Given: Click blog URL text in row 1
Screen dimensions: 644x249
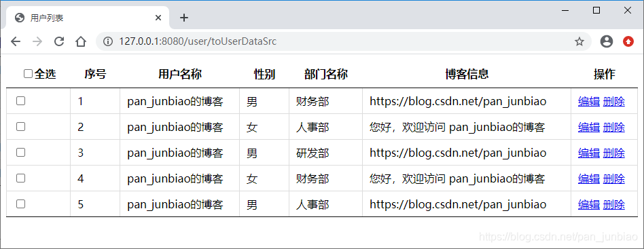Looking at the screenshot, I should (458, 102).
